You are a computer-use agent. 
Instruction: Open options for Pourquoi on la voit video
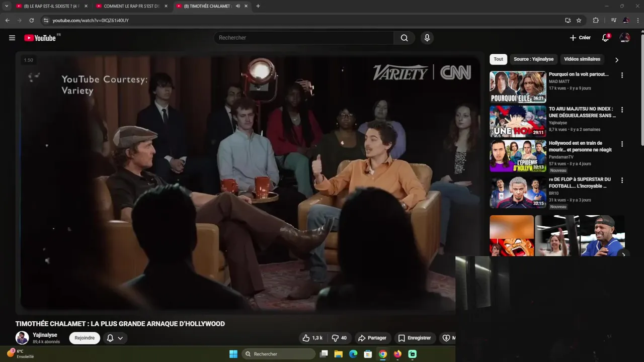point(622,75)
